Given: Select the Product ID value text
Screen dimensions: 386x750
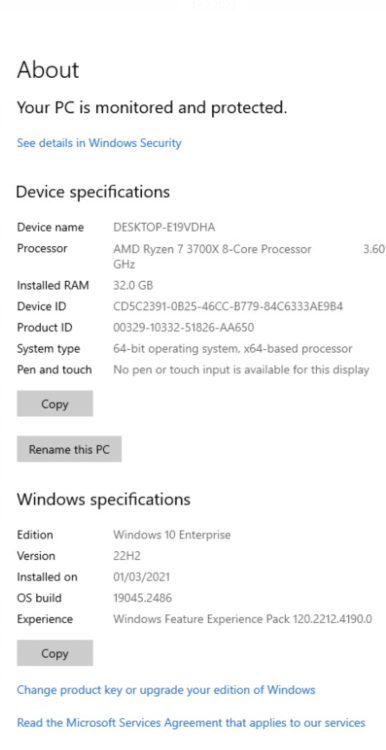Looking at the screenshot, I should pyautogui.click(x=183, y=328).
